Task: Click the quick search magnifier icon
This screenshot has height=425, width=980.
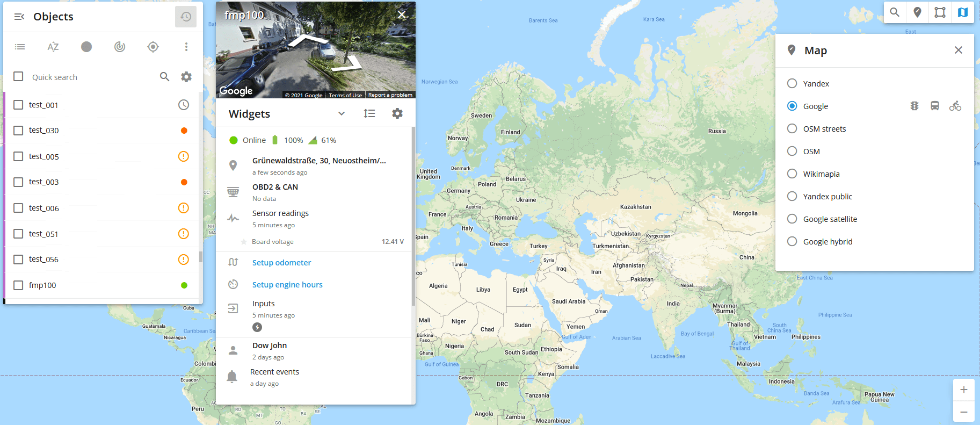Action: [x=165, y=77]
